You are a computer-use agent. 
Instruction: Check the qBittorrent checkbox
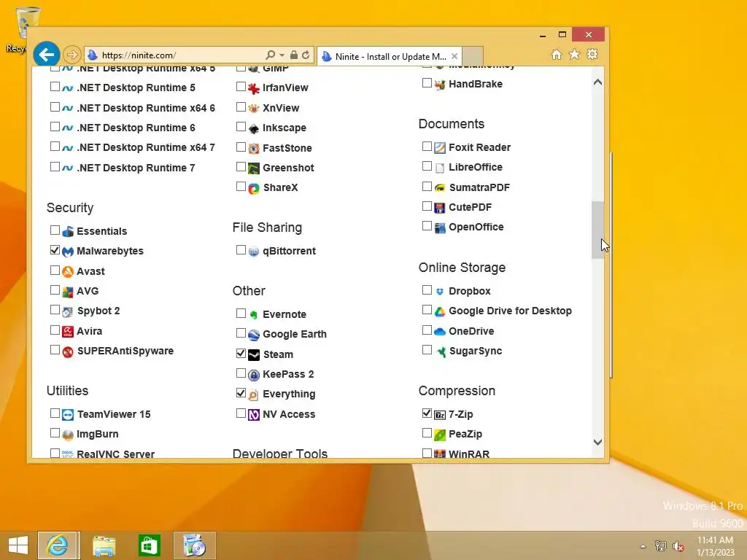tap(241, 250)
